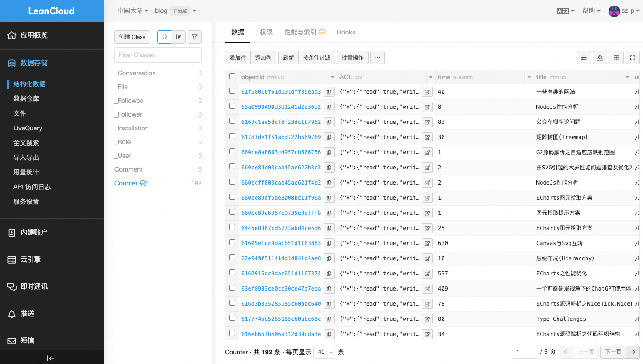Open 数据仓库 in the sidebar

click(26, 99)
